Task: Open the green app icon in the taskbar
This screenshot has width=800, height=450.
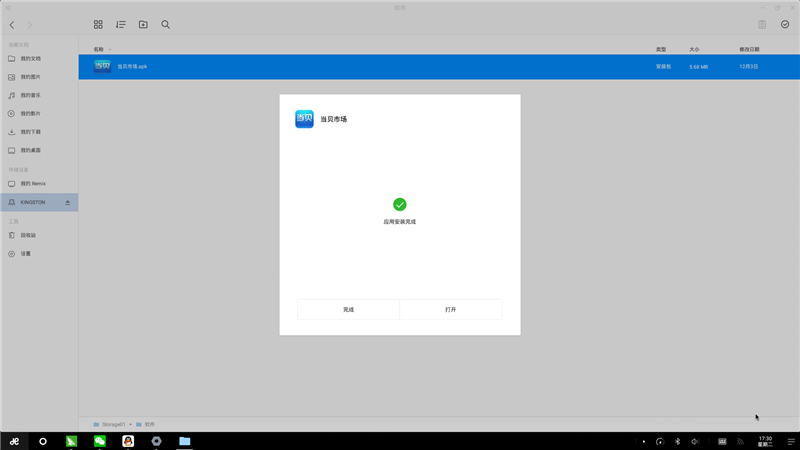Action: (71, 441)
